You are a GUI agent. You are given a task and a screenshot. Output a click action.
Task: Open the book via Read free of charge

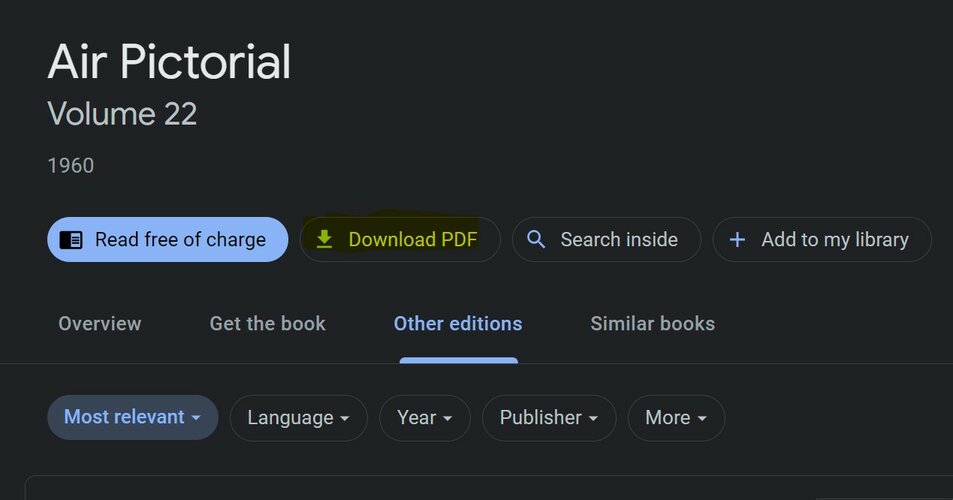pyautogui.click(x=168, y=239)
